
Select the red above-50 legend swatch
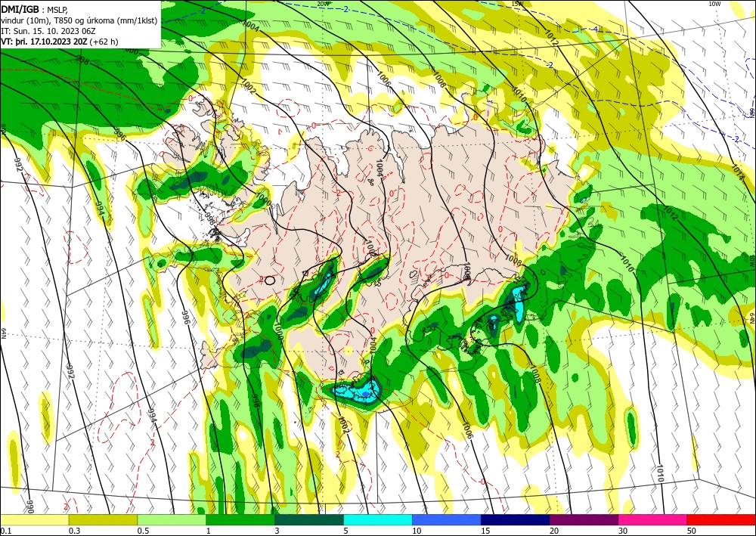click(721, 519)
